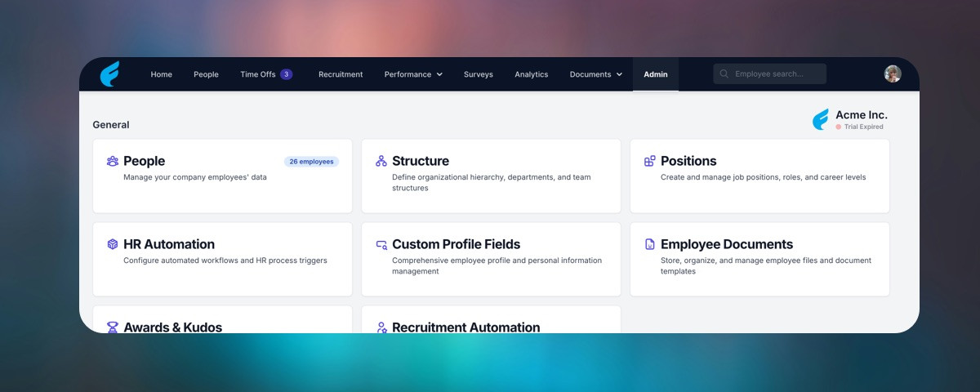Click the Recruitment Automation person icon

[381, 327]
